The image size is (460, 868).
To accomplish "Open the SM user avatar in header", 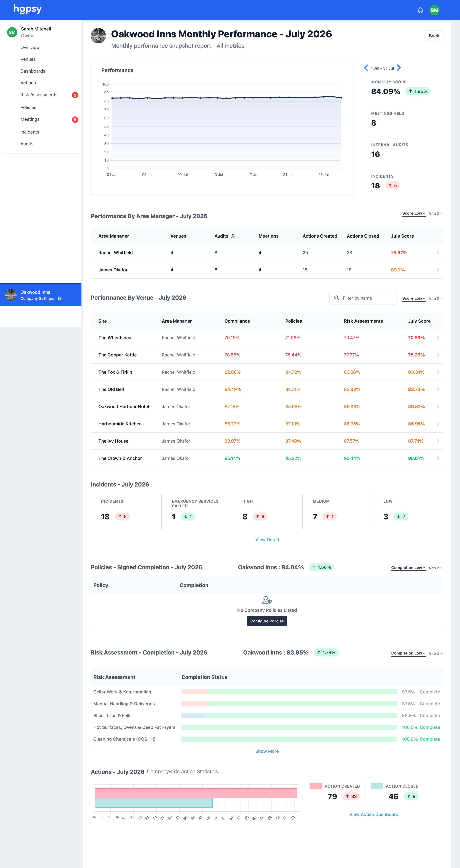I will click(x=434, y=10).
